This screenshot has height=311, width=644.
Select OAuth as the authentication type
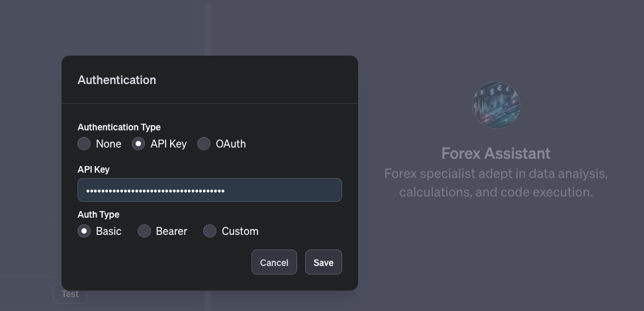[x=204, y=144]
